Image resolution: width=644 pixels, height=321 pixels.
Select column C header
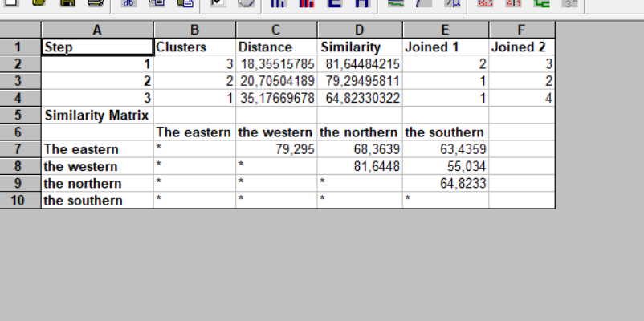276,30
